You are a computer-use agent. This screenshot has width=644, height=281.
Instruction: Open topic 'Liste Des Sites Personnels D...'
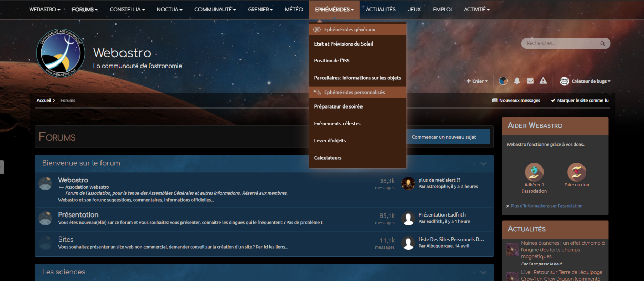(451, 240)
